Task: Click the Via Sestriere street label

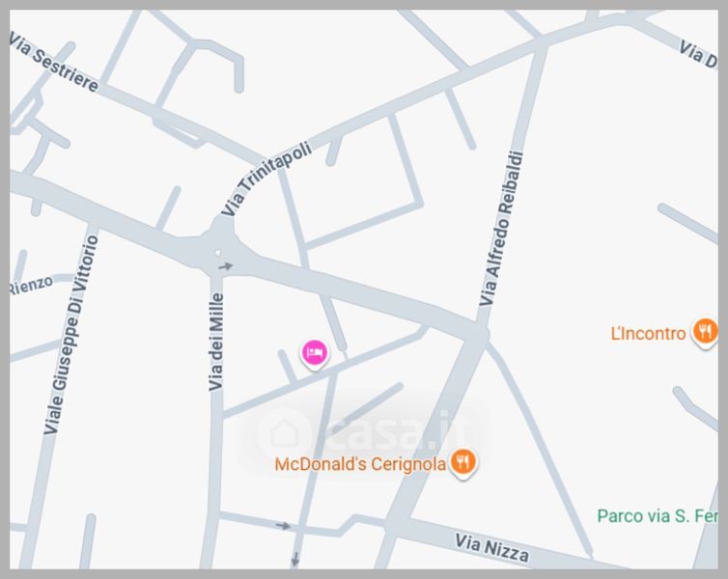Action: point(54,63)
